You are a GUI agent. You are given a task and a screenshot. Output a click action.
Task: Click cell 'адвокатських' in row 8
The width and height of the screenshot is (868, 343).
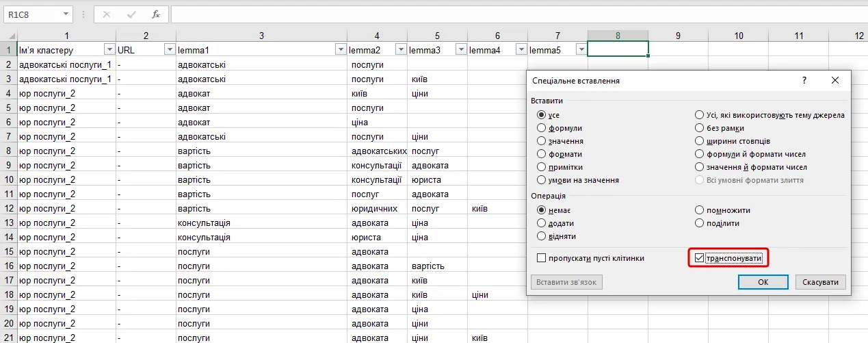pyautogui.click(x=377, y=151)
